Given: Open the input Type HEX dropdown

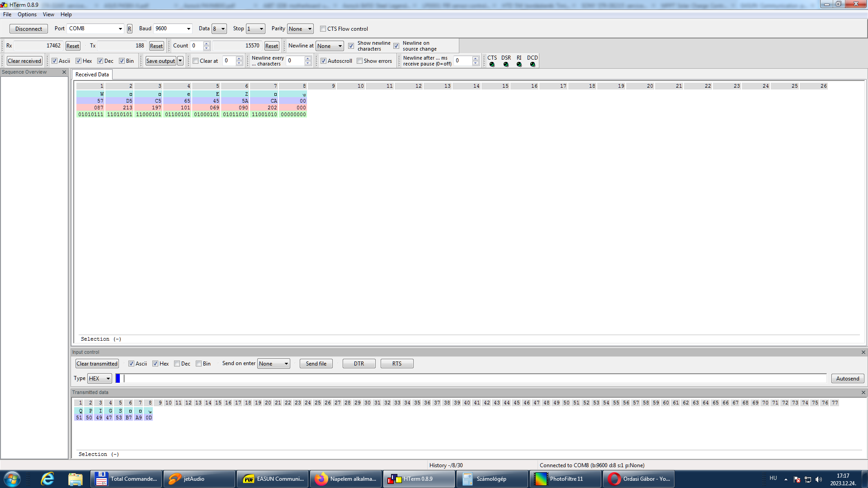Looking at the screenshot, I should [108, 379].
